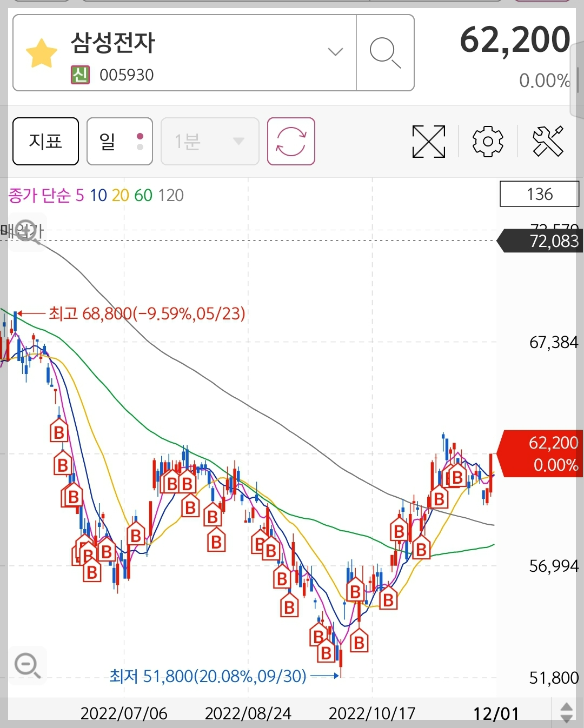Viewport: 584px width, 728px height.
Task: Click the header price 62,200
Action: point(515,40)
